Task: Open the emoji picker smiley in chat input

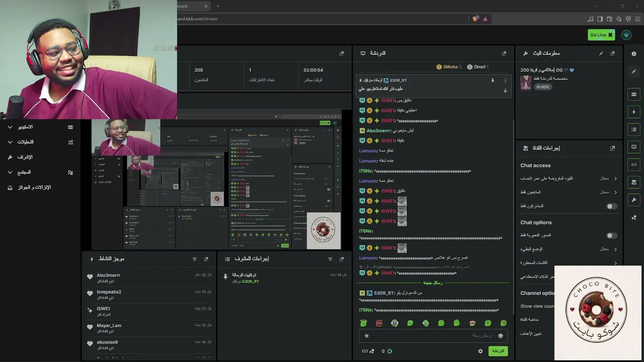Action: pos(501,336)
